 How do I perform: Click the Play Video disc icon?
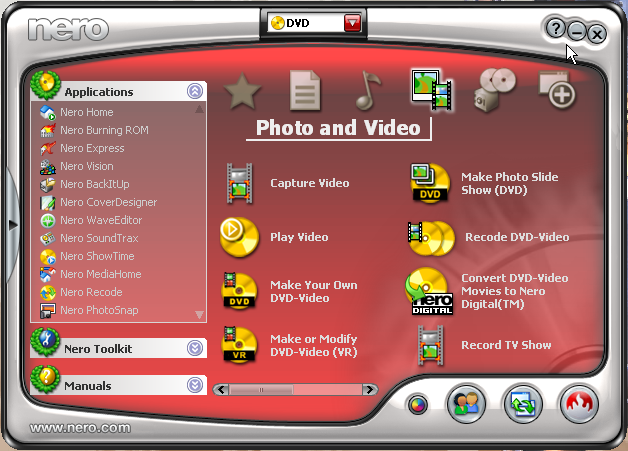point(240,237)
